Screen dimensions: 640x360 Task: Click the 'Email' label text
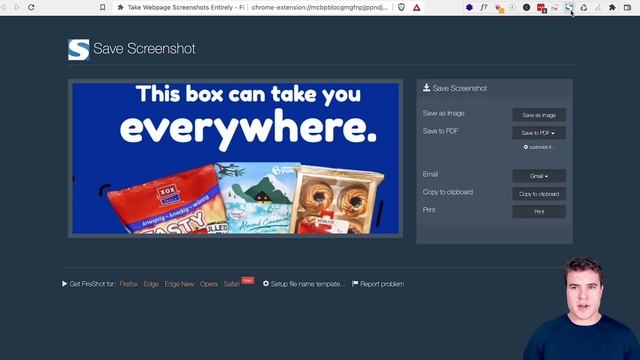coord(430,174)
